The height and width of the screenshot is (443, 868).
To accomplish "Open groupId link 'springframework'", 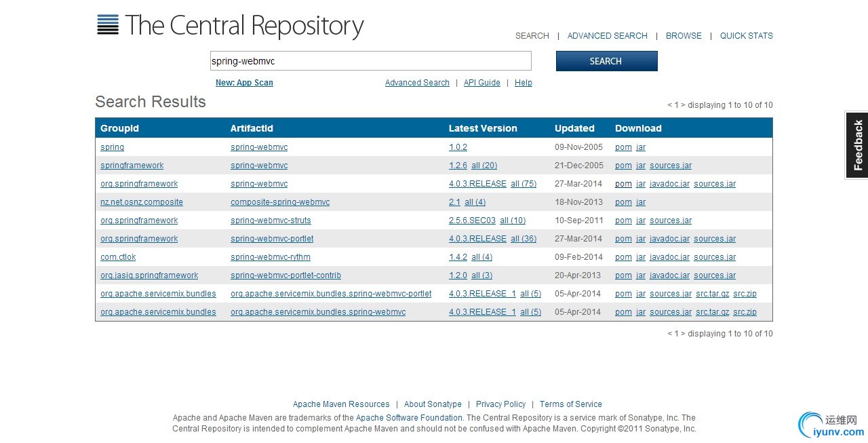I will pos(132,166).
